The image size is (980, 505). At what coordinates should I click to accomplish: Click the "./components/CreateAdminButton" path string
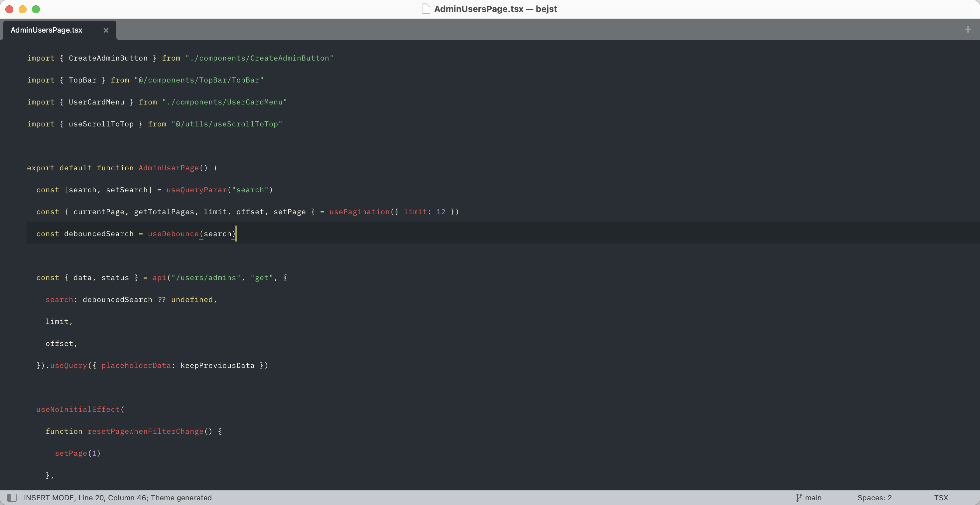coord(259,58)
